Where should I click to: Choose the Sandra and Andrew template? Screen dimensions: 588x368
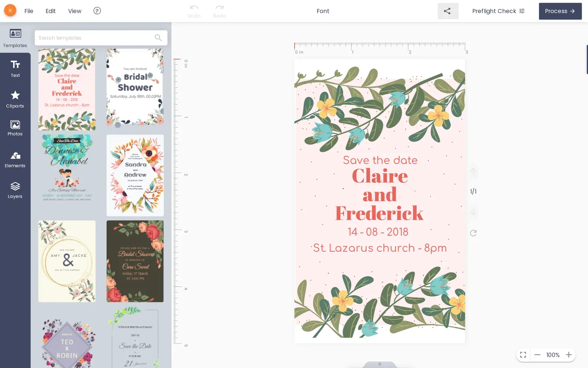point(135,175)
